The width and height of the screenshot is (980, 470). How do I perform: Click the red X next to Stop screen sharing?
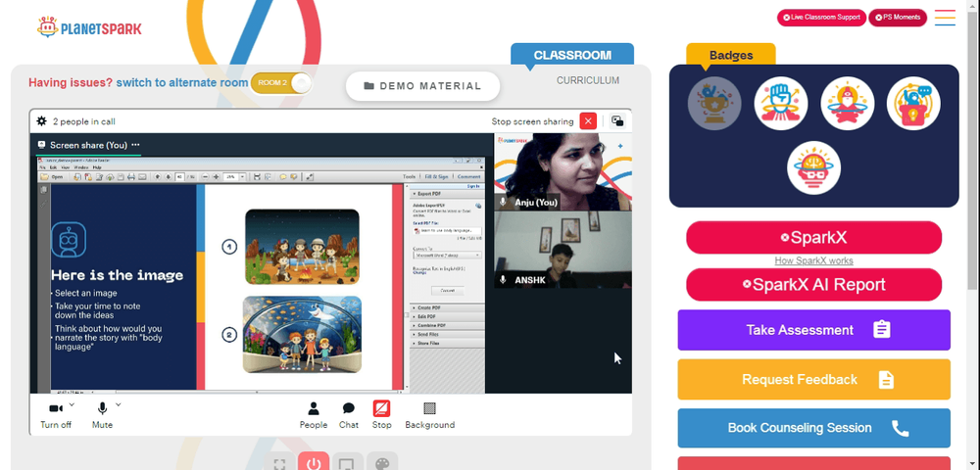(x=587, y=121)
